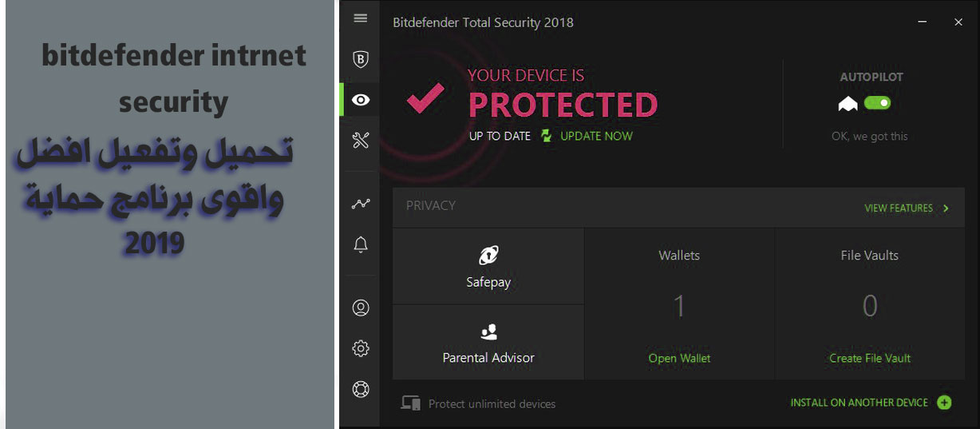980x429 pixels.
Task: Select the Privacy eye icon in sidebar
Action: pyautogui.click(x=361, y=100)
